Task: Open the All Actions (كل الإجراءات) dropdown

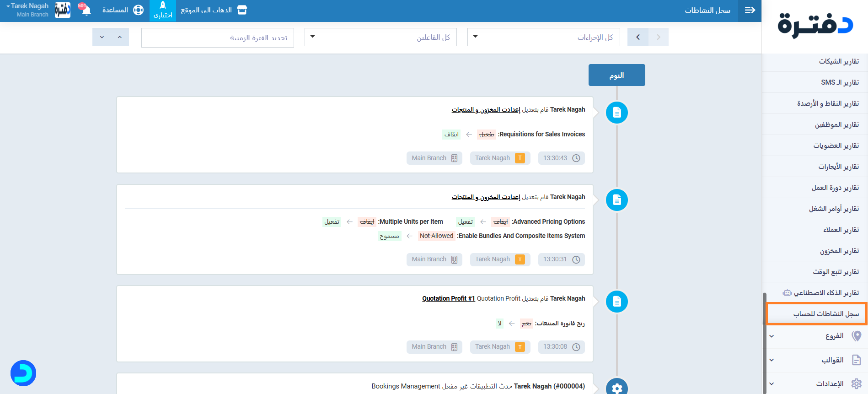Action: click(x=543, y=37)
